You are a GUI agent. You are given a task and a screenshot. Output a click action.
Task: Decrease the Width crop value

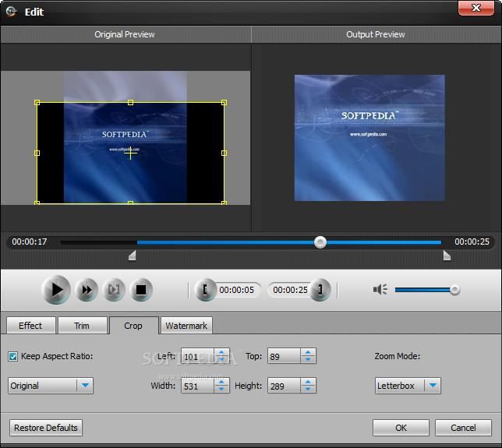click(221, 389)
